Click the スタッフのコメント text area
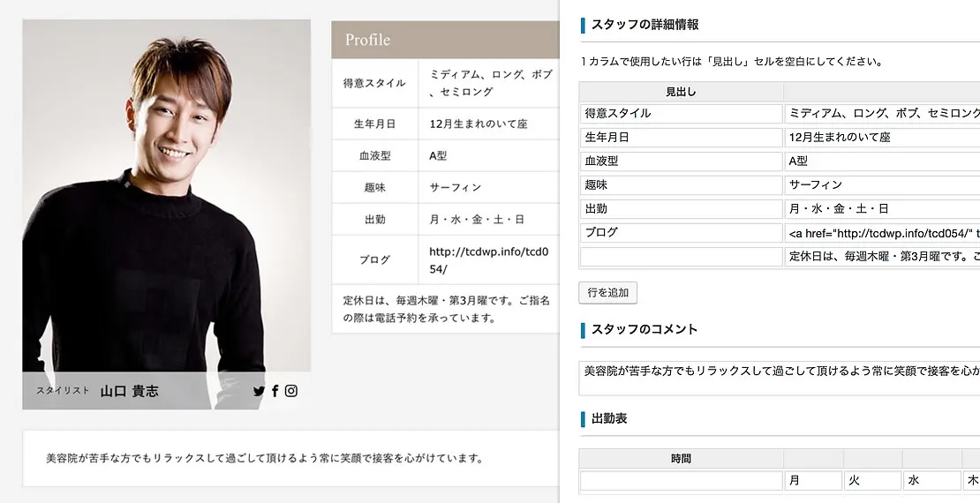The height and width of the screenshot is (503, 980). (780, 378)
